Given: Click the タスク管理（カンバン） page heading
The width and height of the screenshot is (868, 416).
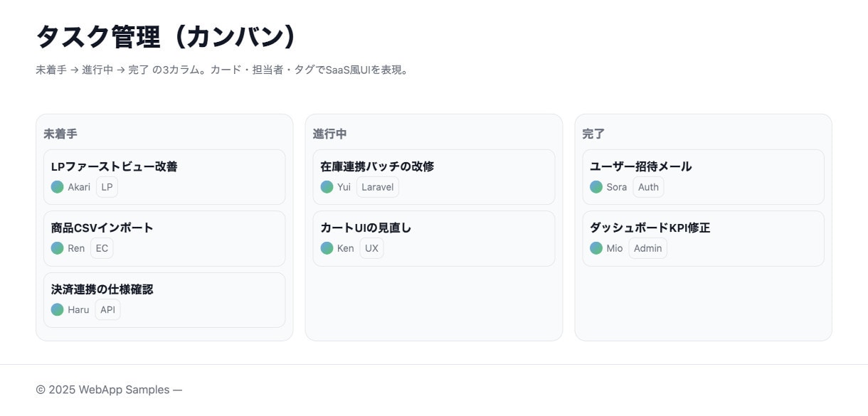Looking at the screenshot, I should (x=165, y=37).
